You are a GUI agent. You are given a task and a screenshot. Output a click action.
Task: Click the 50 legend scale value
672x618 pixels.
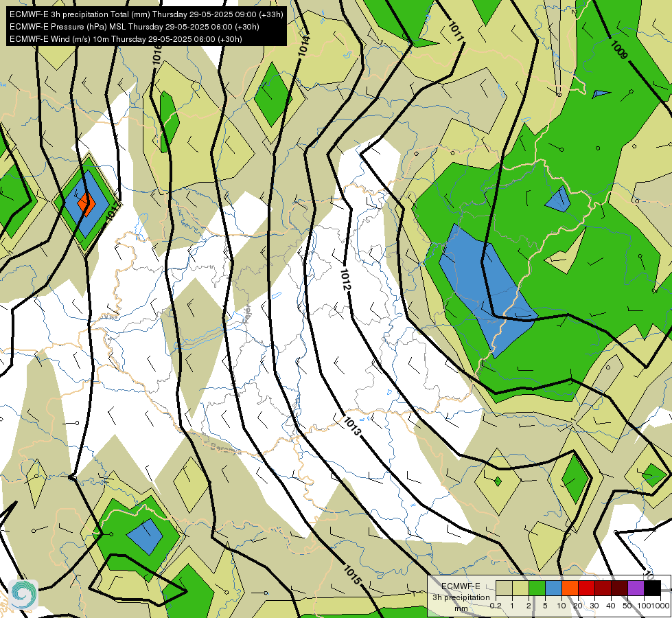pyautogui.click(x=627, y=606)
